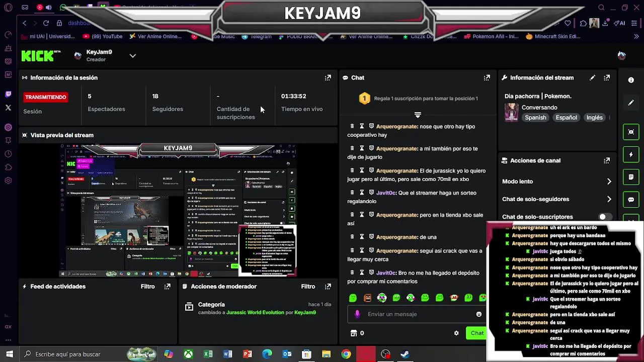The image size is (644, 362).
Task: Open the YouTube bookmark
Action: 103,36
